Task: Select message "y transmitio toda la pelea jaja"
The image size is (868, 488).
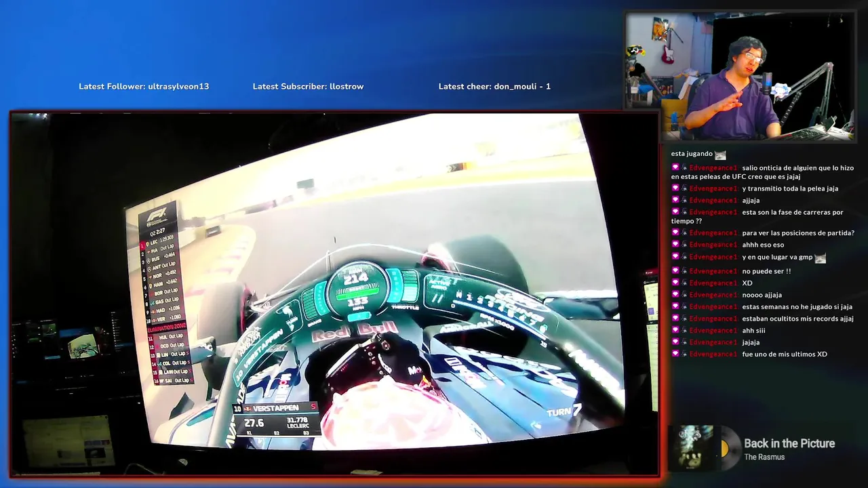Action: [x=790, y=188]
